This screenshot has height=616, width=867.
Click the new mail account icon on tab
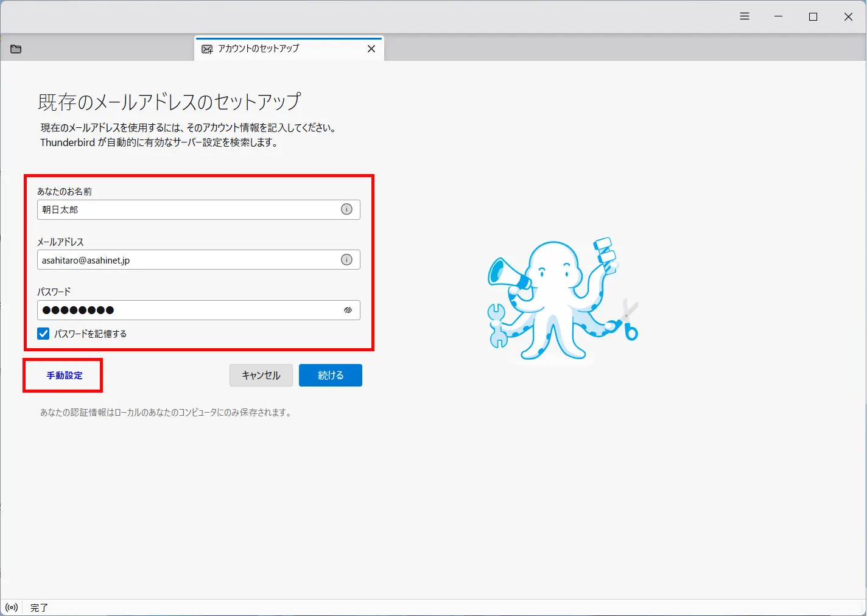click(207, 49)
